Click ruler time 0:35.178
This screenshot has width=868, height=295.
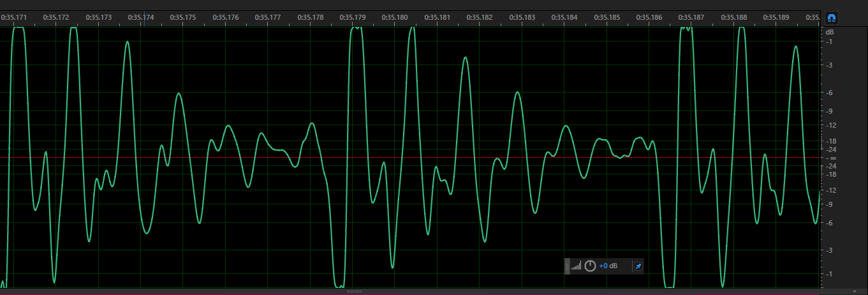(x=311, y=17)
